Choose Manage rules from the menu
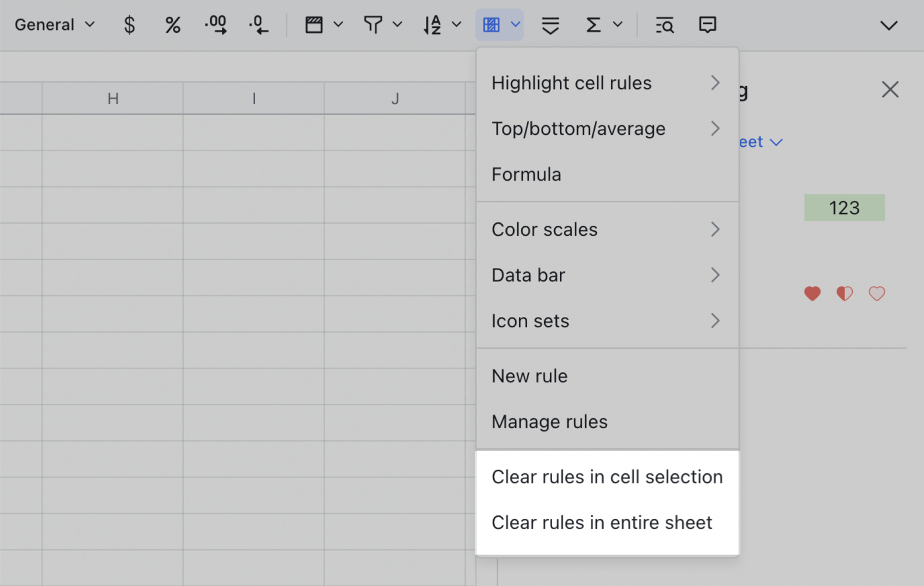 pyautogui.click(x=549, y=421)
